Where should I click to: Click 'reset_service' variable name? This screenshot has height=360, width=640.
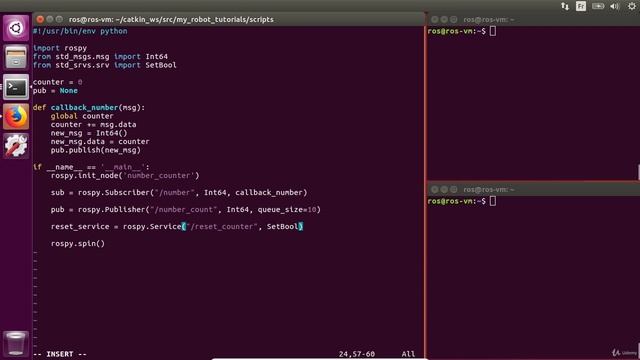tap(80, 227)
